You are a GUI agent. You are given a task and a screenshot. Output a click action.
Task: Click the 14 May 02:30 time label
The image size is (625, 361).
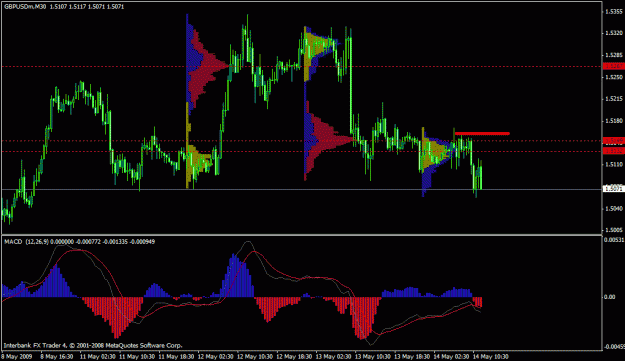pyautogui.click(x=451, y=356)
